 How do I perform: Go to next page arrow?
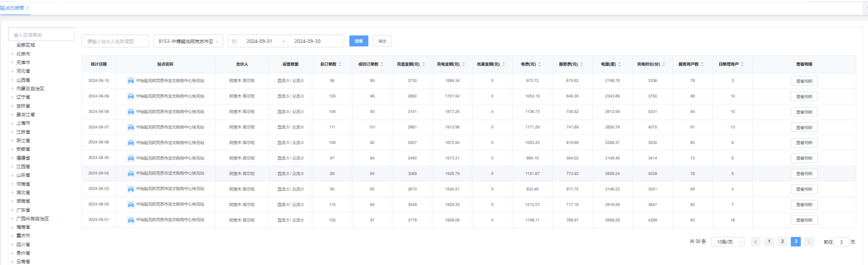pyautogui.click(x=809, y=242)
